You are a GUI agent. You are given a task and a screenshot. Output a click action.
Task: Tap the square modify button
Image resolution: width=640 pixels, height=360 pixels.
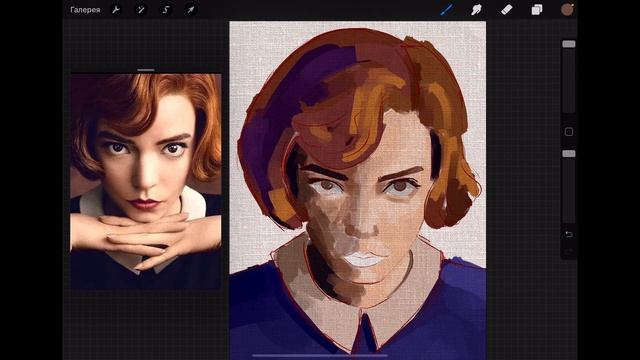click(569, 132)
